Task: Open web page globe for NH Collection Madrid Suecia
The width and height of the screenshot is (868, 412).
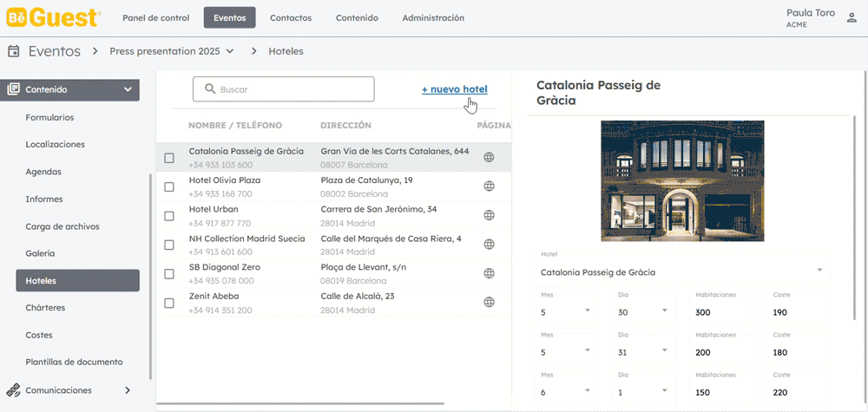Action: [x=489, y=244]
